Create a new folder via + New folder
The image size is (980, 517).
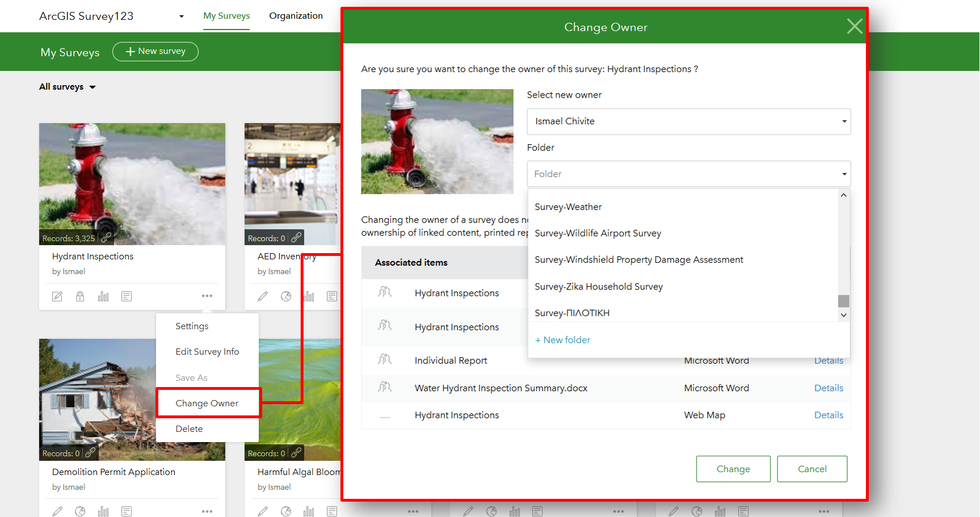[x=562, y=340]
